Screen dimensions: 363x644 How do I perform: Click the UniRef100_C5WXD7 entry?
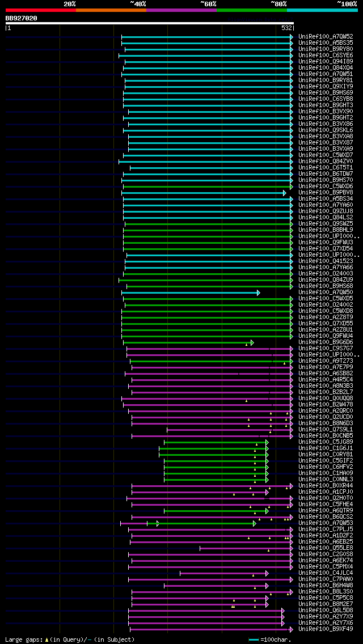coord(326,155)
